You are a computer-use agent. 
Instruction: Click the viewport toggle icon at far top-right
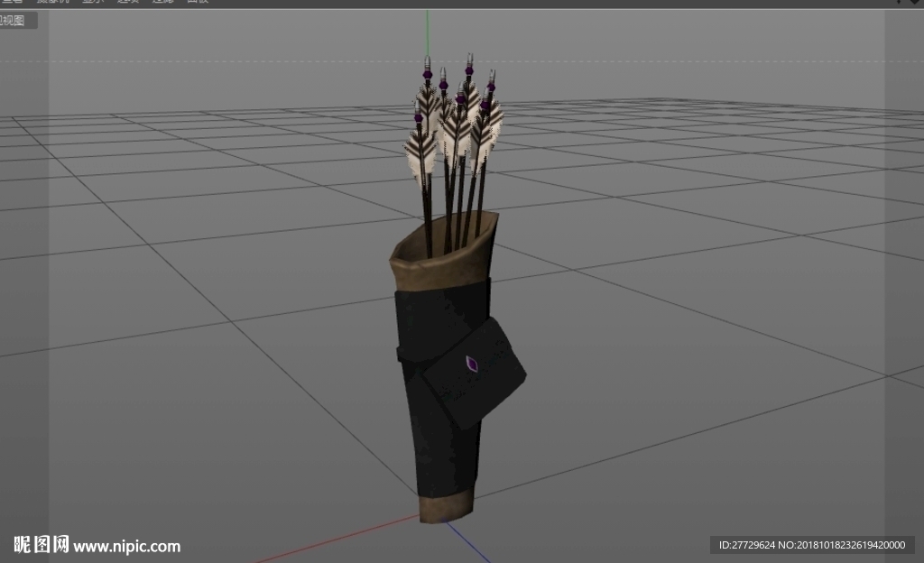point(915,2)
